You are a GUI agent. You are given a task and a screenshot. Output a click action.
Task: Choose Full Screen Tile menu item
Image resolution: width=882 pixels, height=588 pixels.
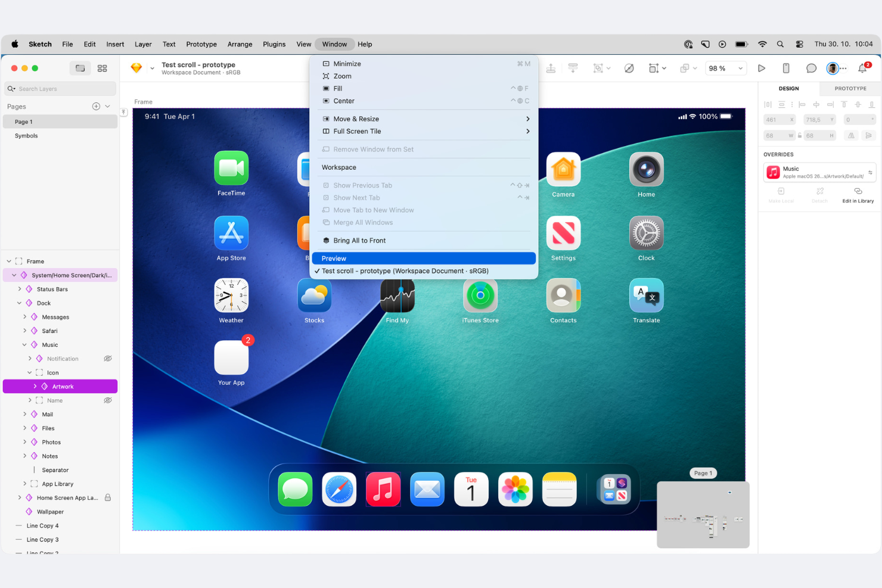click(x=424, y=132)
